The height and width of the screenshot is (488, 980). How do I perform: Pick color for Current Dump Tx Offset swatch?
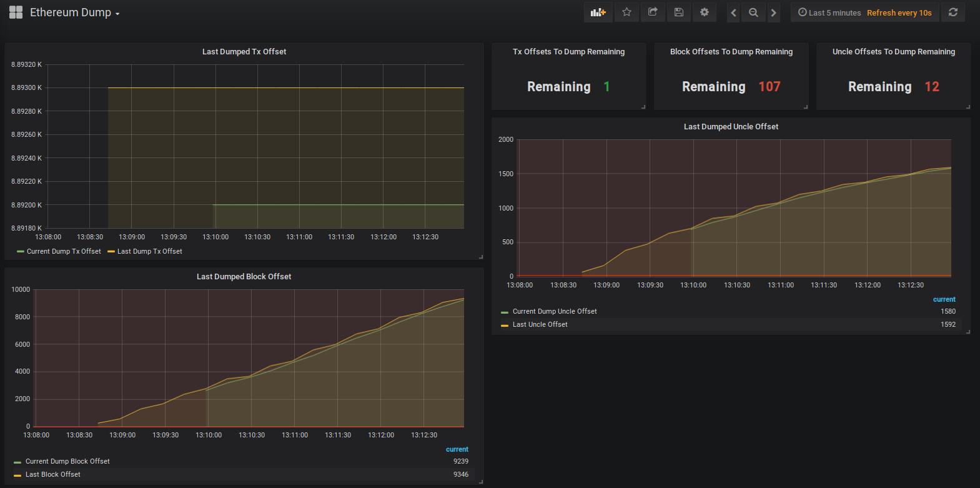[21, 252]
